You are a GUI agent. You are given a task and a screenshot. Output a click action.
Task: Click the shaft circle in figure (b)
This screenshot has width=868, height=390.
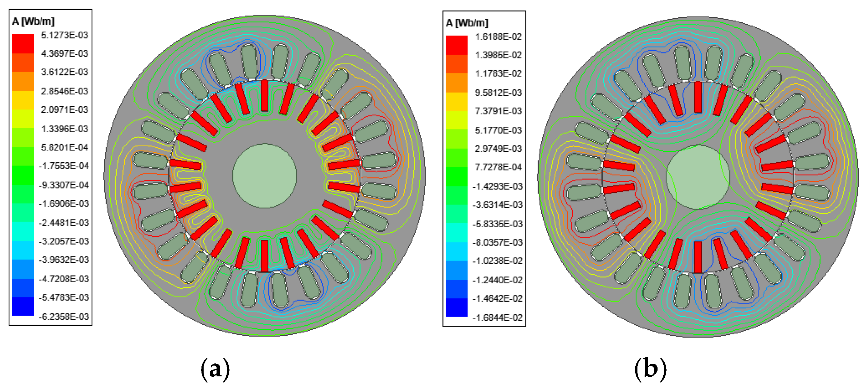coord(698,177)
